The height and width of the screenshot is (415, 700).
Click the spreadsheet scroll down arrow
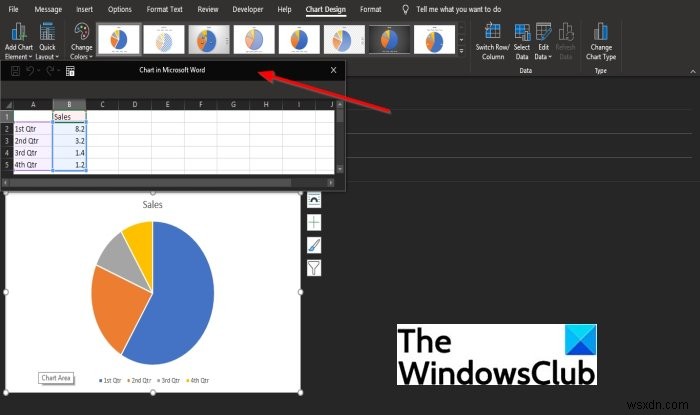click(340, 169)
